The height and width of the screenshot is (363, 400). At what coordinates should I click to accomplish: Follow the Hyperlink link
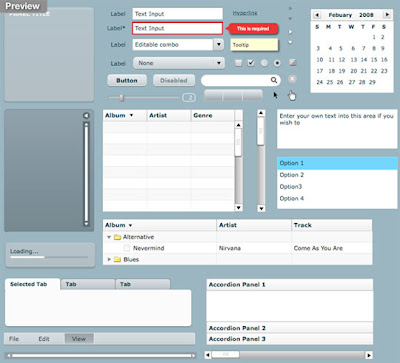tap(245, 13)
